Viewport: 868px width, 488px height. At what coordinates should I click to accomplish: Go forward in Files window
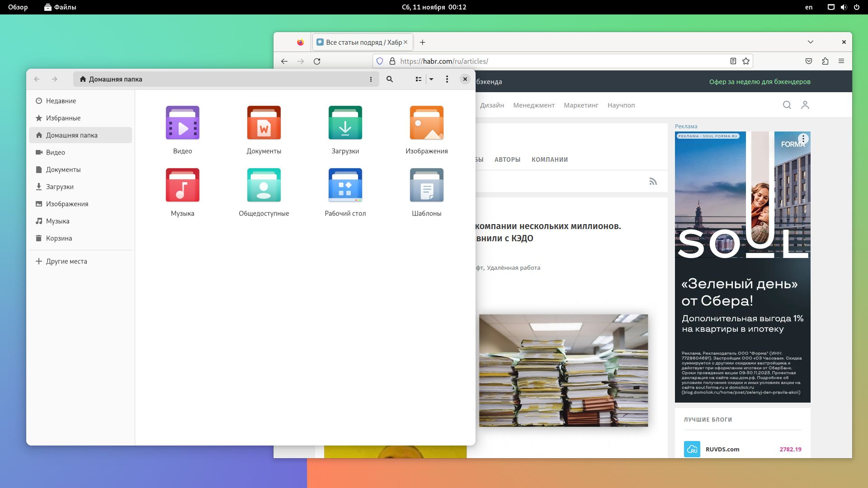[55, 79]
